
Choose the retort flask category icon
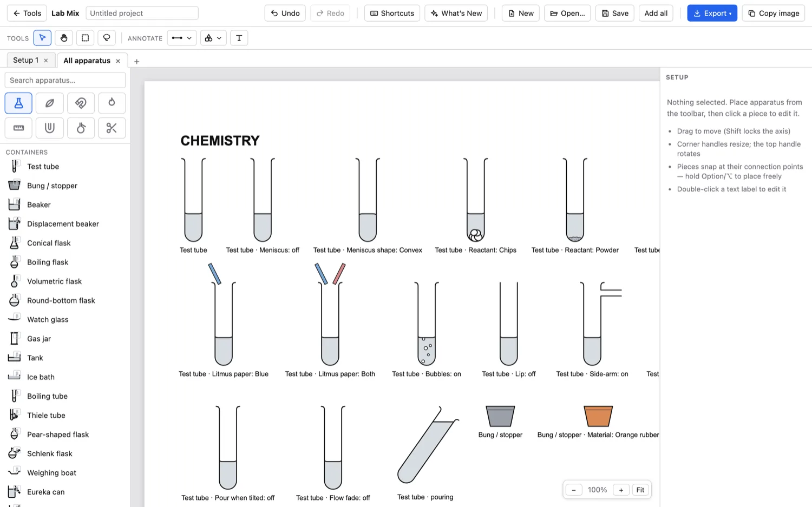81,128
